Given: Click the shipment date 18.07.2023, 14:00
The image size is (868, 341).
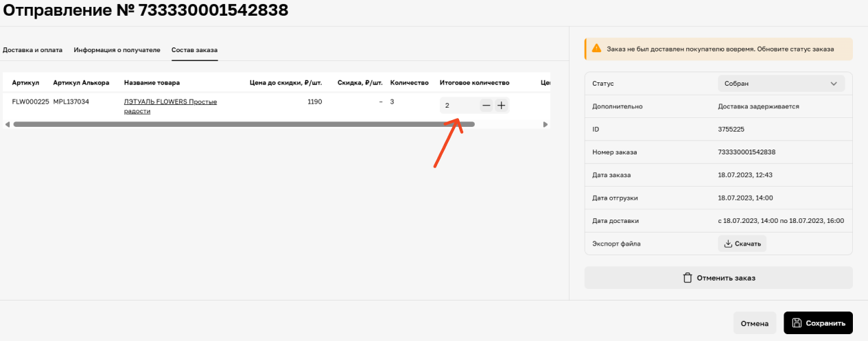Looking at the screenshot, I should [745, 198].
